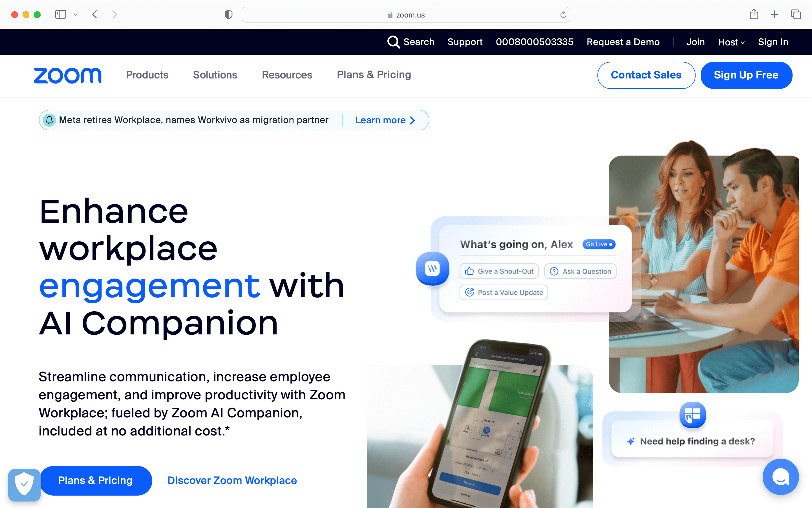The height and width of the screenshot is (508, 812).
Task: Click the phone workspace reservation image
Action: (x=480, y=424)
